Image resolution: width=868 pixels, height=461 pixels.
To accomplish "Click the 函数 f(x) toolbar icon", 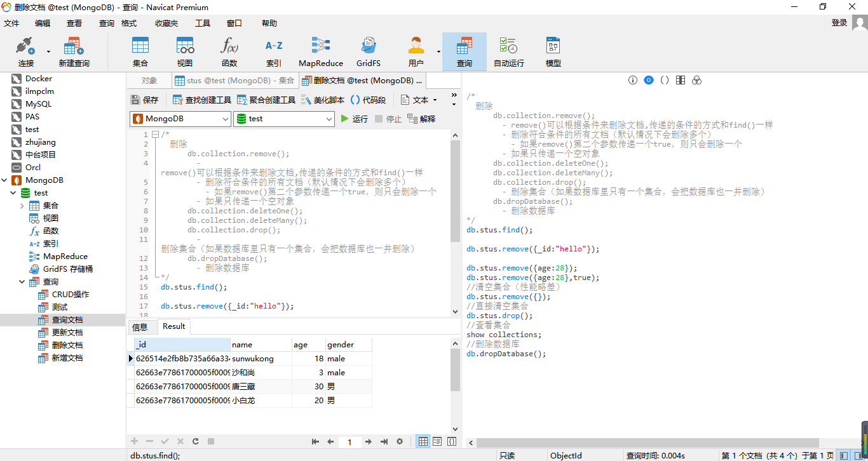I will (x=229, y=51).
